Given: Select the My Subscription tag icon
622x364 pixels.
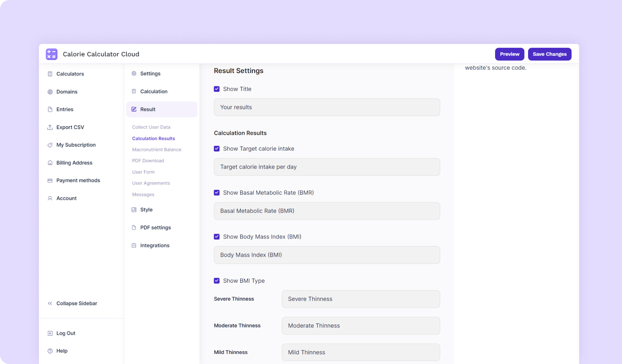Looking at the screenshot, I should (50, 145).
